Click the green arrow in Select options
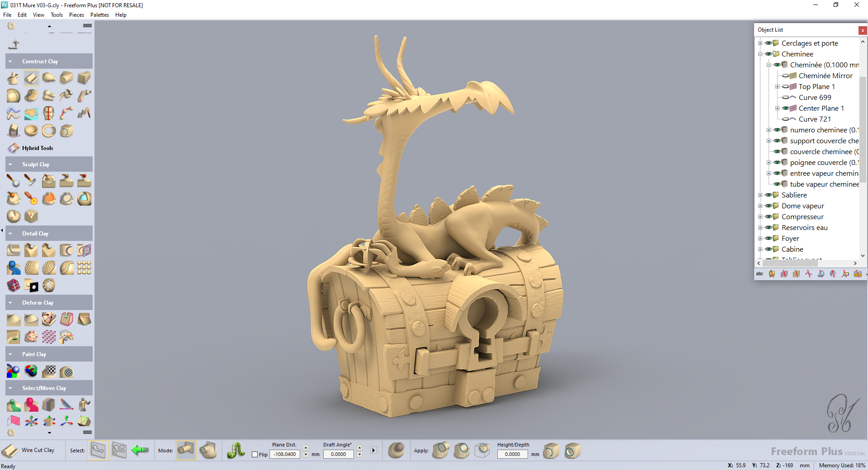 point(140,450)
